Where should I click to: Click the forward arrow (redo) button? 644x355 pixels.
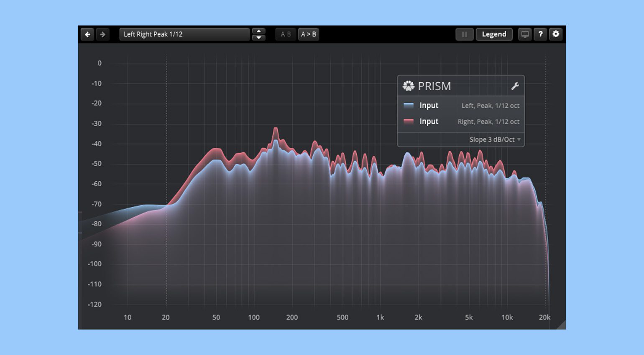pyautogui.click(x=102, y=34)
